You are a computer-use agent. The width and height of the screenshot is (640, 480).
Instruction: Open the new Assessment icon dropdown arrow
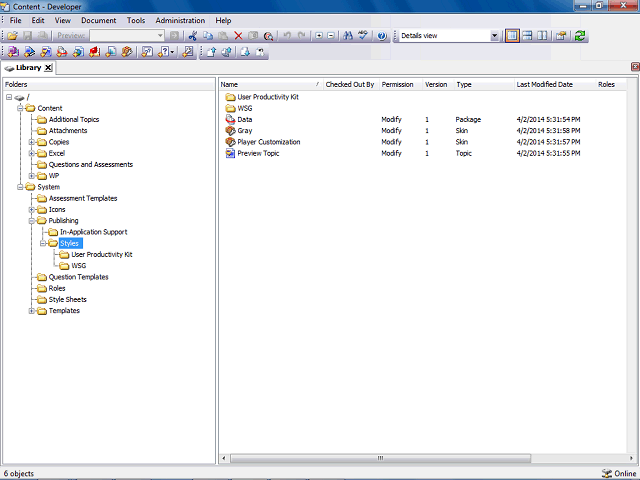click(x=173, y=52)
